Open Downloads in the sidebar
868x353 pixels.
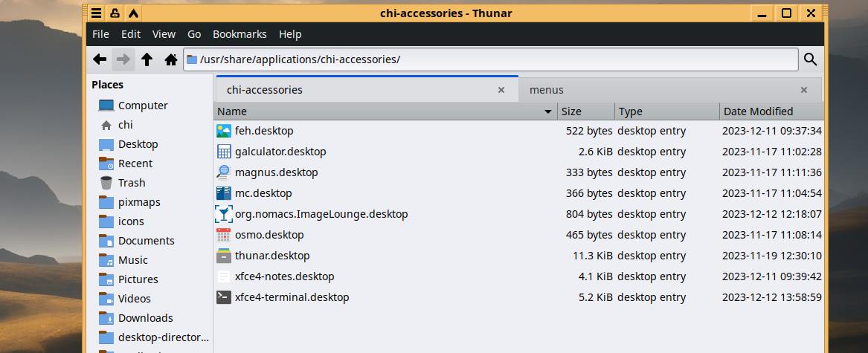point(146,318)
